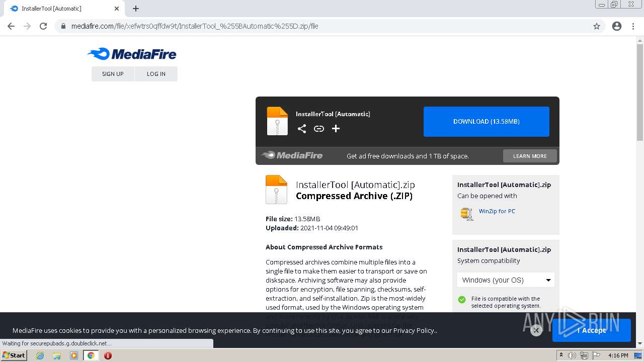Click SIGN UP button

(x=113, y=74)
